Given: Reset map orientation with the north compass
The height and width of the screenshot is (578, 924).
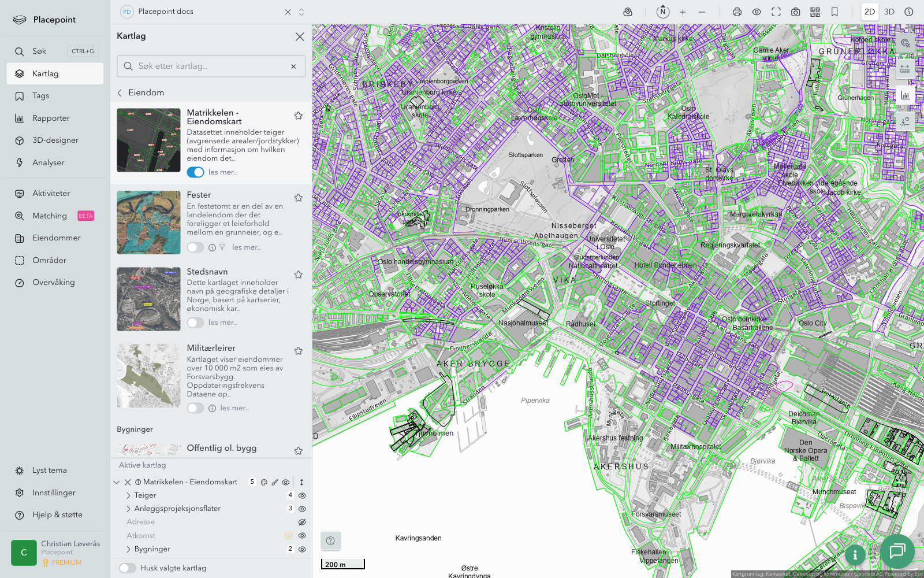Looking at the screenshot, I should pos(663,12).
